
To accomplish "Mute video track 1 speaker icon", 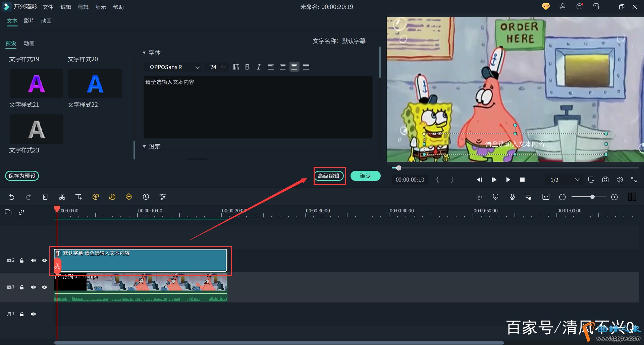I will pyautogui.click(x=33, y=287).
